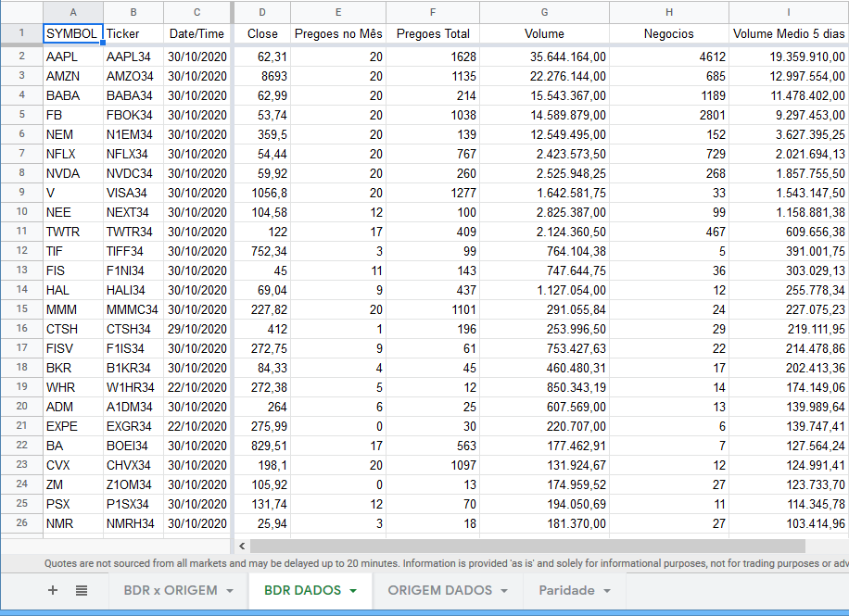This screenshot has height=616, width=849.
Task: Select the NEXT34 ticker cell
Action: (133, 212)
